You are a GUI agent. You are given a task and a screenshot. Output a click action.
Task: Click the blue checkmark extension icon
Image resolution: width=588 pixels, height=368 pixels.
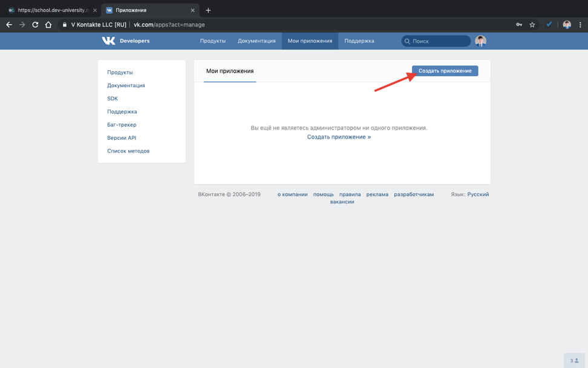coord(549,24)
